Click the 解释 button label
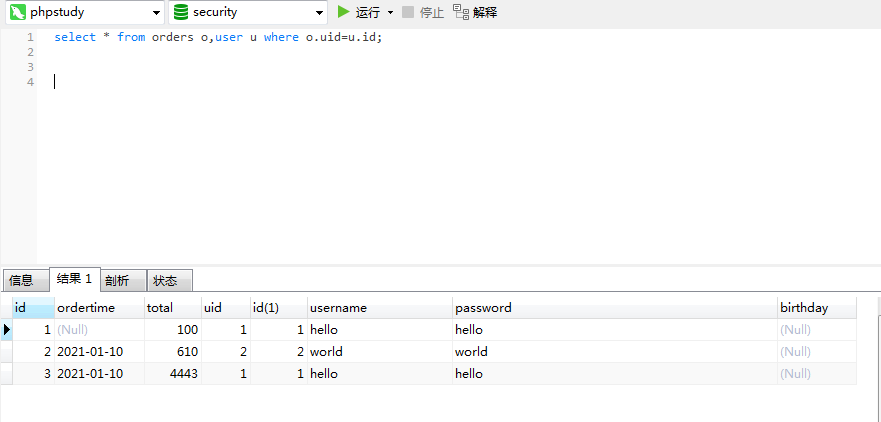 pyautogui.click(x=485, y=12)
